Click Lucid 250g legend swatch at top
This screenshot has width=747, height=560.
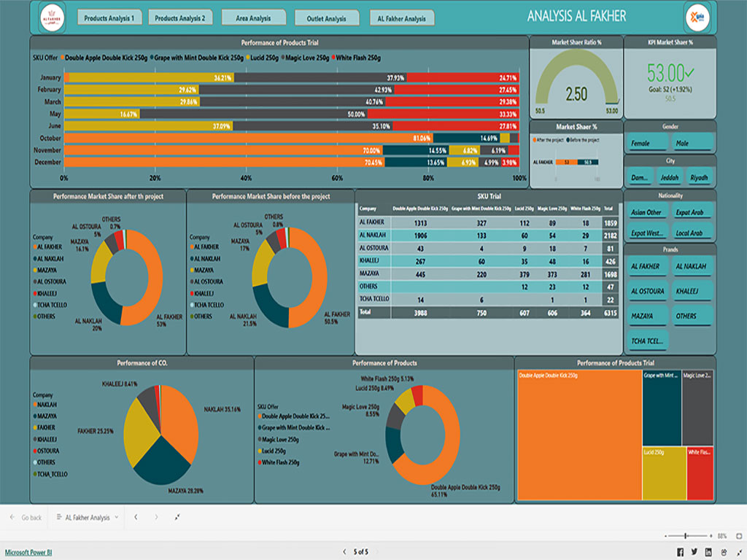[x=248, y=58]
